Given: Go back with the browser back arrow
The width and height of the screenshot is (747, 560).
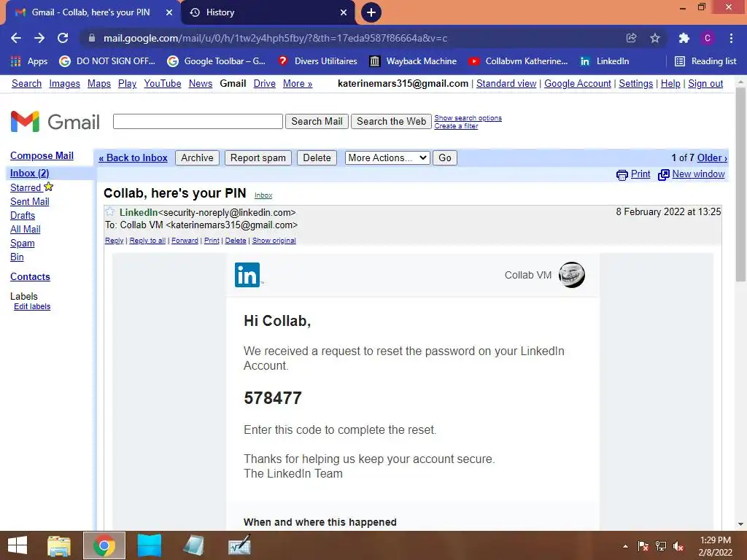Looking at the screenshot, I should coord(16,38).
